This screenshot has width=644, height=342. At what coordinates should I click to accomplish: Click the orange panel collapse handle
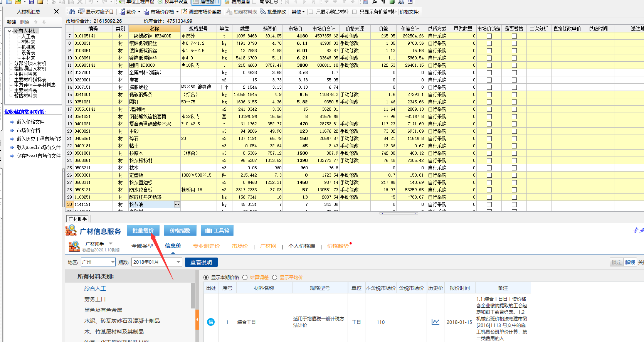[197, 320]
